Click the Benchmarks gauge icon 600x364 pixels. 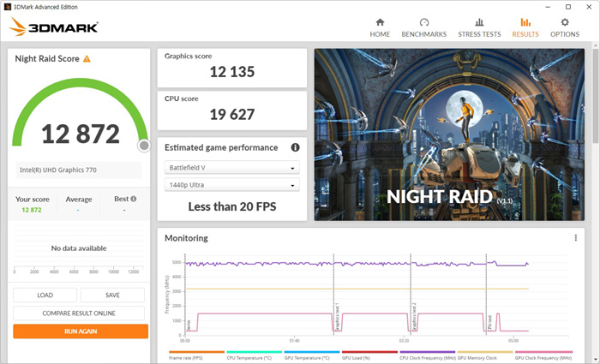[424, 22]
